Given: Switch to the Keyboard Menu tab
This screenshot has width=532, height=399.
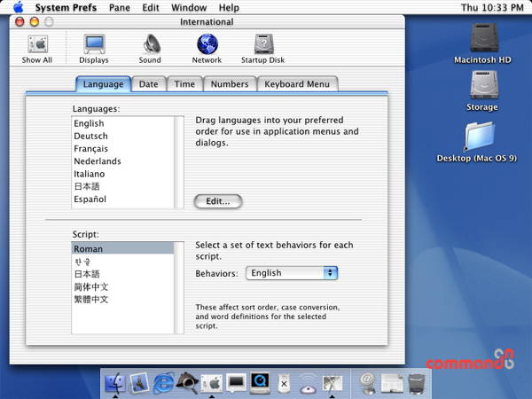Looking at the screenshot, I should [297, 84].
